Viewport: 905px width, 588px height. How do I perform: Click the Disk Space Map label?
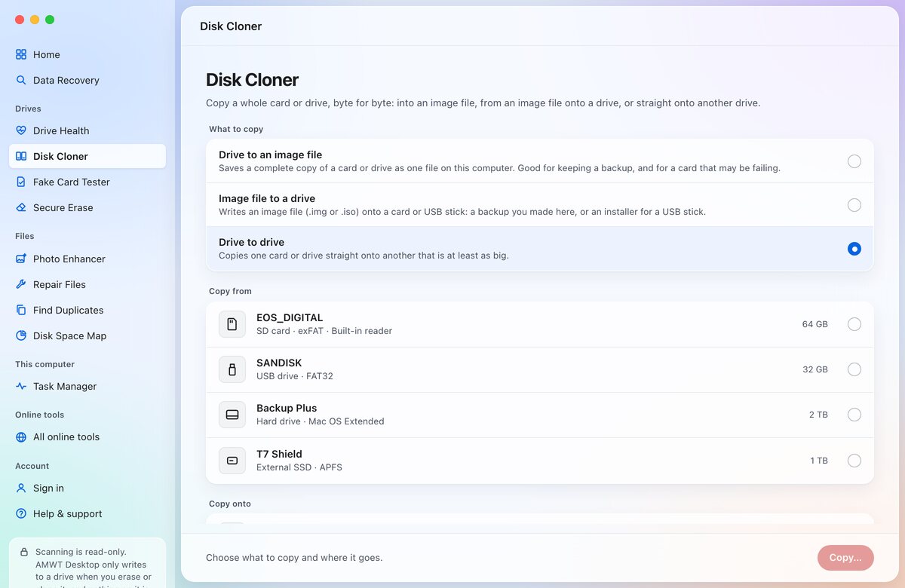[x=69, y=335]
